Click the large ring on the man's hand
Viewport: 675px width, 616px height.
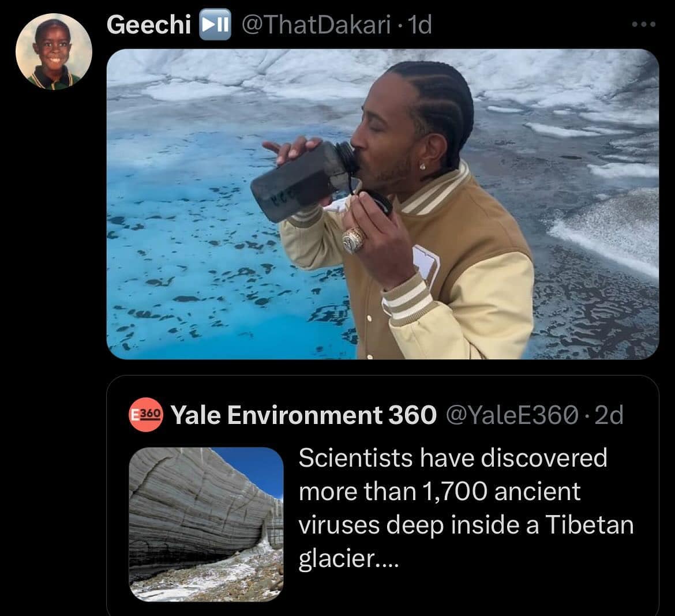354,239
